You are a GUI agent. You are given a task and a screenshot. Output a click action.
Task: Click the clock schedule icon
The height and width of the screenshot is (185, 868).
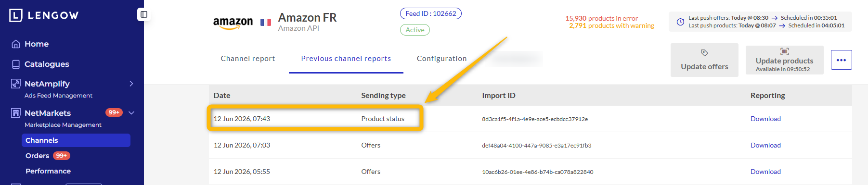click(680, 22)
